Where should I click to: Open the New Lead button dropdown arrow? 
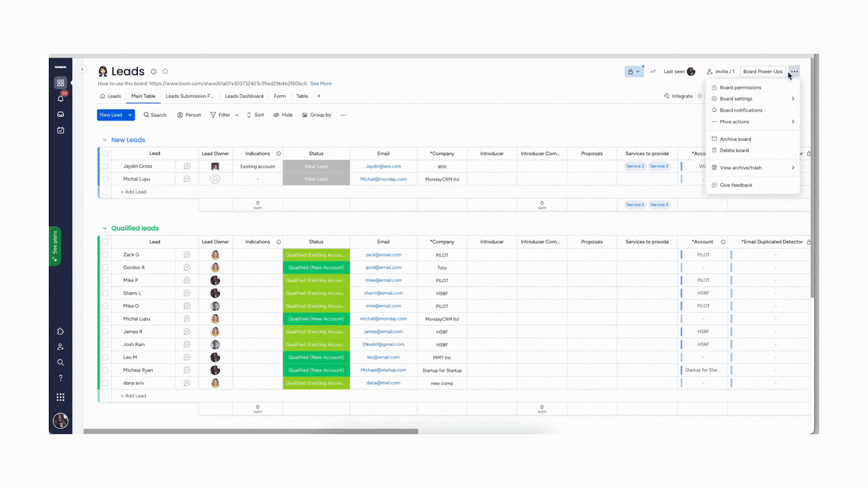click(130, 115)
